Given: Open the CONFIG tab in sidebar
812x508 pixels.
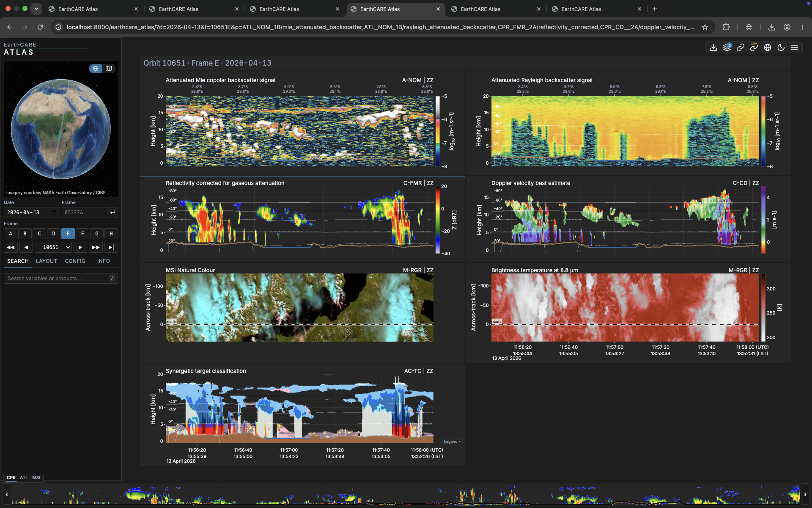Looking at the screenshot, I should point(75,261).
